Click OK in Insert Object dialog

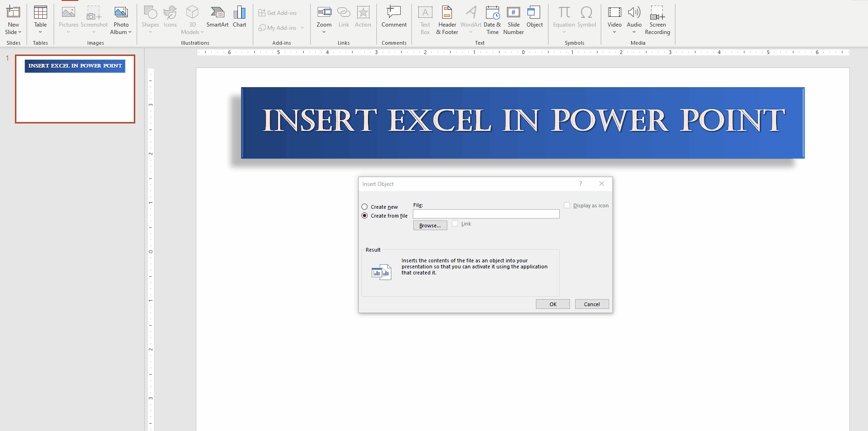[553, 304]
